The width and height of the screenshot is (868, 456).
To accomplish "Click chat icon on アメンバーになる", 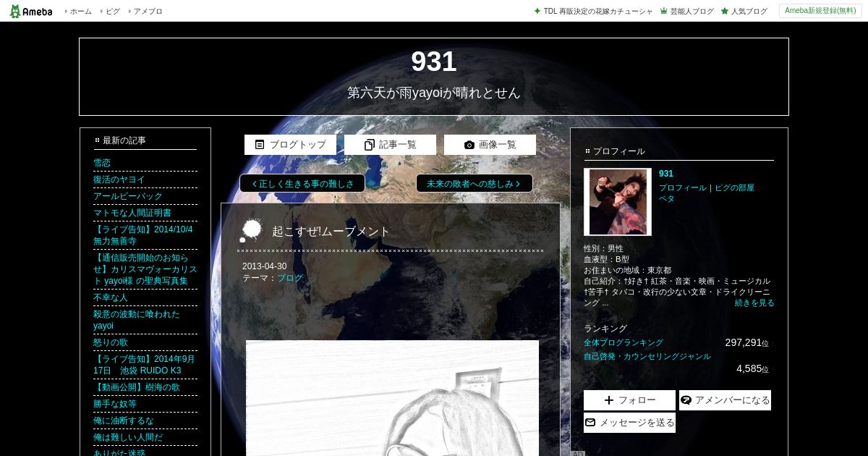I will pyautogui.click(x=686, y=400).
